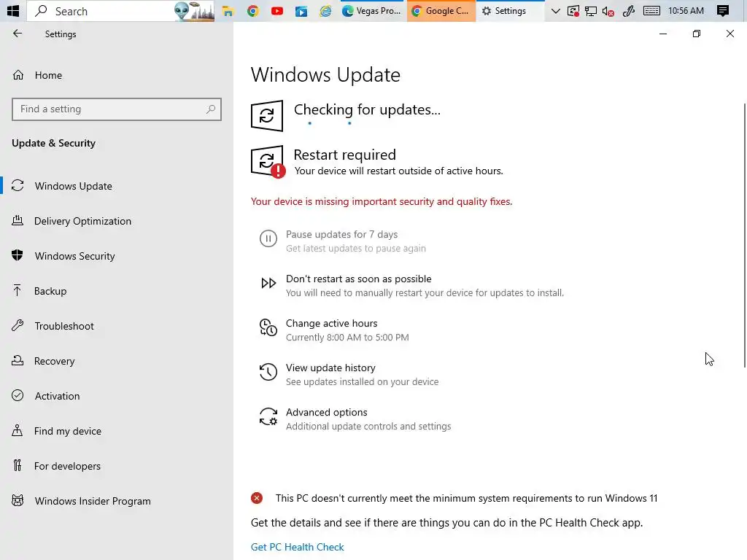Click the Windows Insider cat icon
This screenshot has height=560, width=747.
18,500
